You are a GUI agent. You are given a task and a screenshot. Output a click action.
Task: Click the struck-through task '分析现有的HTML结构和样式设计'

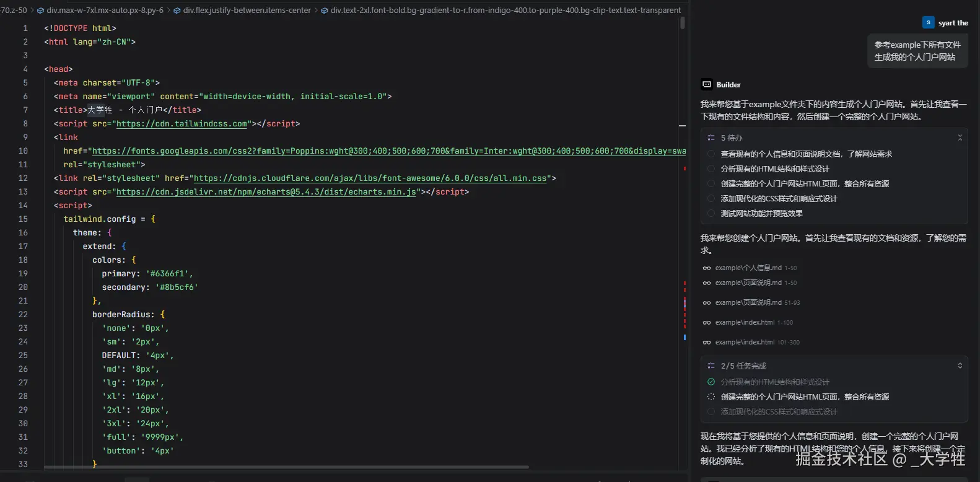tap(774, 382)
